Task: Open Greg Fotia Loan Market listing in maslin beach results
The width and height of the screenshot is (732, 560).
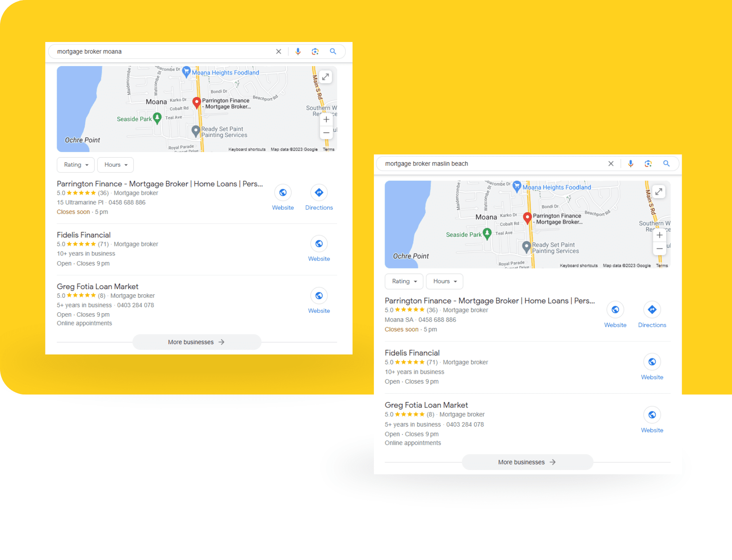Action: (x=426, y=405)
